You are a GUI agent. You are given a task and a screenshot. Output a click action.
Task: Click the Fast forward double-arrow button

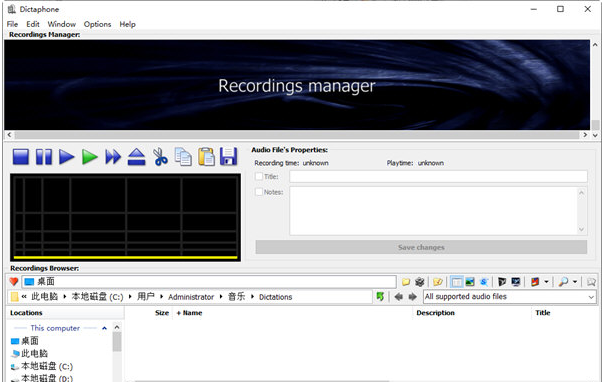(x=113, y=157)
